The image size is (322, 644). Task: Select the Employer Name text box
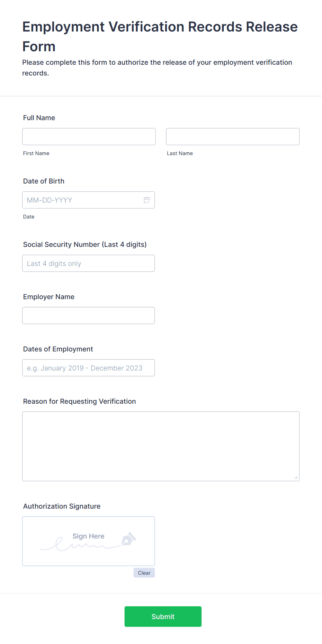[89, 316]
